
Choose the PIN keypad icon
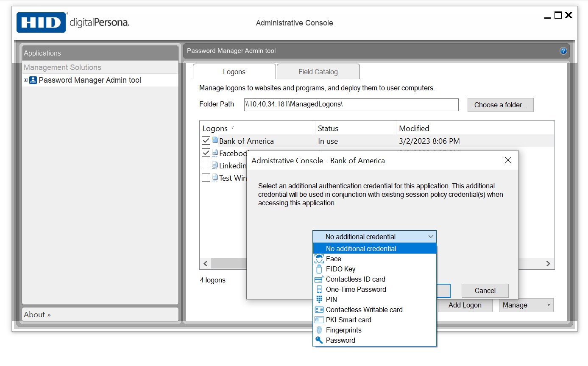click(319, 299)
